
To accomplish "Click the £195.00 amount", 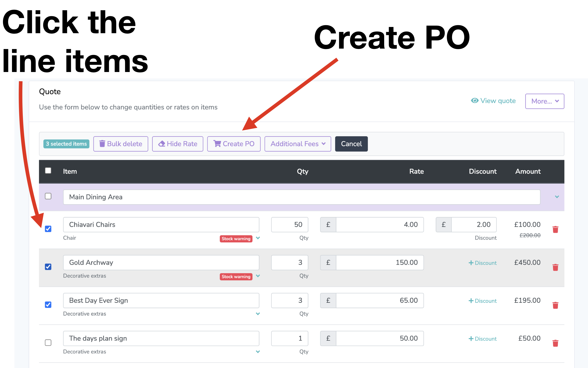I will (527, 301).
